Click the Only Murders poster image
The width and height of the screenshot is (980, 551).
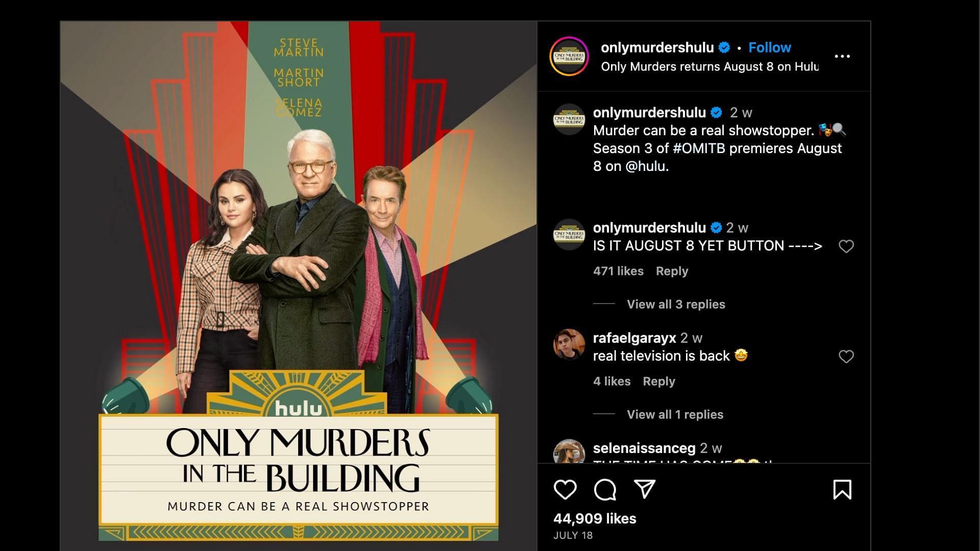(x=299, y=286)
